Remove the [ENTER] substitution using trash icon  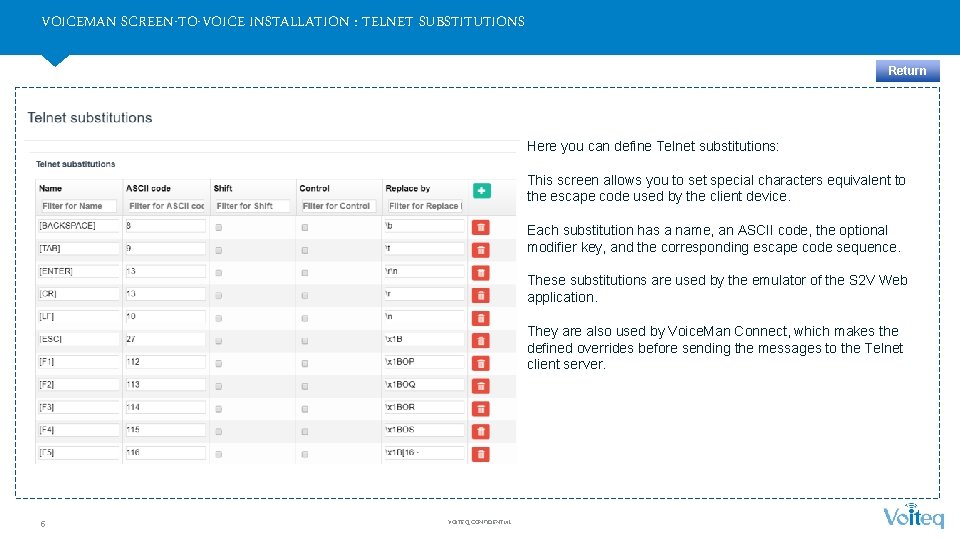tap(481, 272)
